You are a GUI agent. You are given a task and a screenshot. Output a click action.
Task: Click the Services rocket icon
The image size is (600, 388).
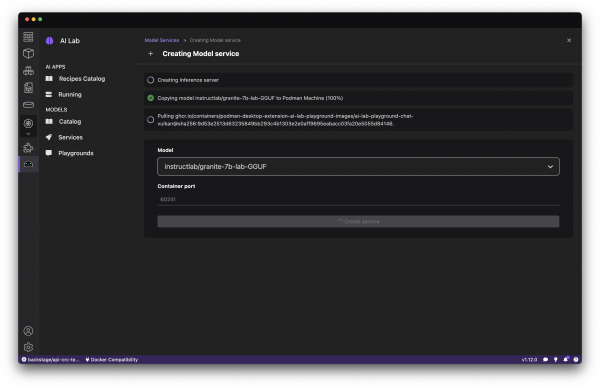coord(49,137)
